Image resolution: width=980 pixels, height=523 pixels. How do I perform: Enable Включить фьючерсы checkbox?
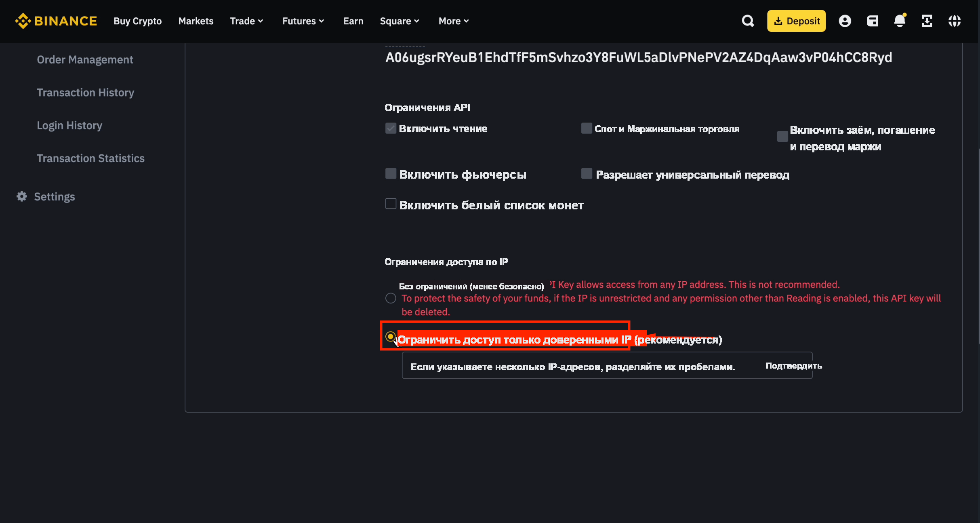pos(391,174)
